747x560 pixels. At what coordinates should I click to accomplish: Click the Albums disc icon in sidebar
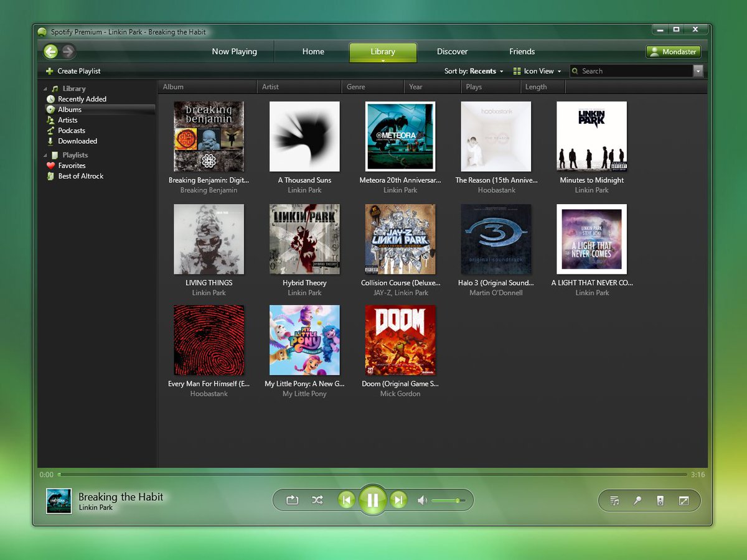coord(50,110)
